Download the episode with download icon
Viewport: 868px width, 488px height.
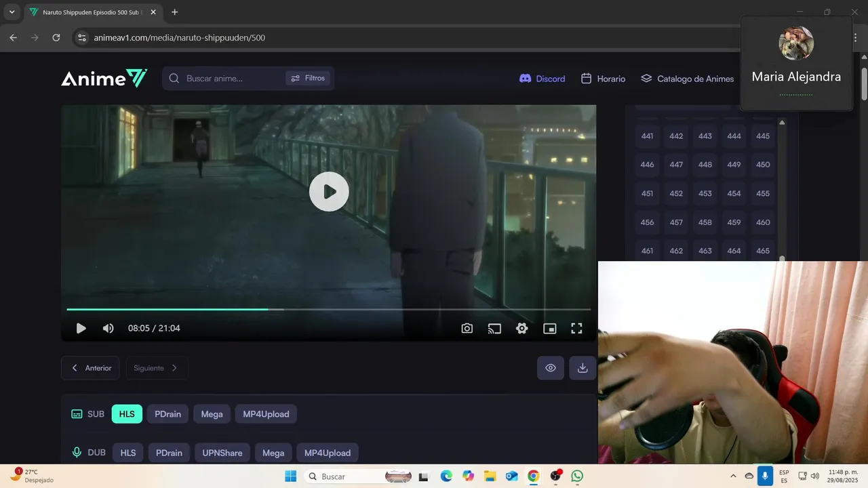(x=583, y=368)
